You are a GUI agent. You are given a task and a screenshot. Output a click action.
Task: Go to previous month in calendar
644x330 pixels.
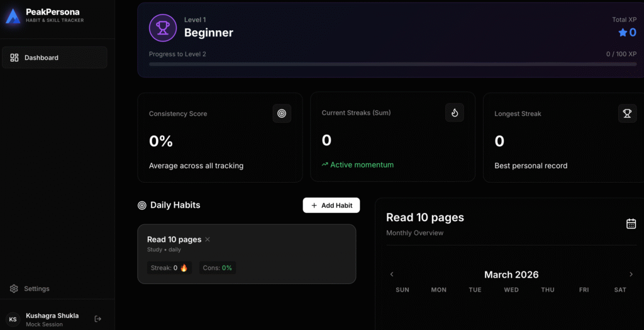[x=392, y=275]
